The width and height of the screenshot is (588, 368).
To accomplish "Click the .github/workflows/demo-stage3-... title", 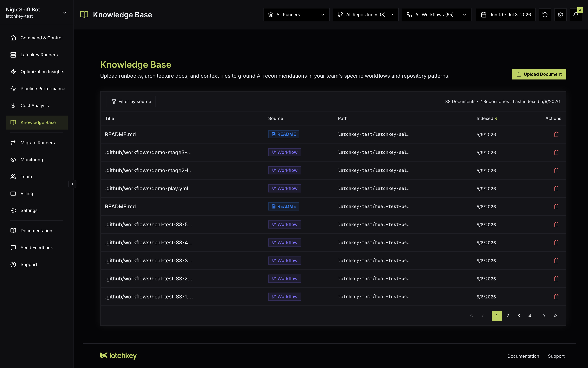I will 148,152.
